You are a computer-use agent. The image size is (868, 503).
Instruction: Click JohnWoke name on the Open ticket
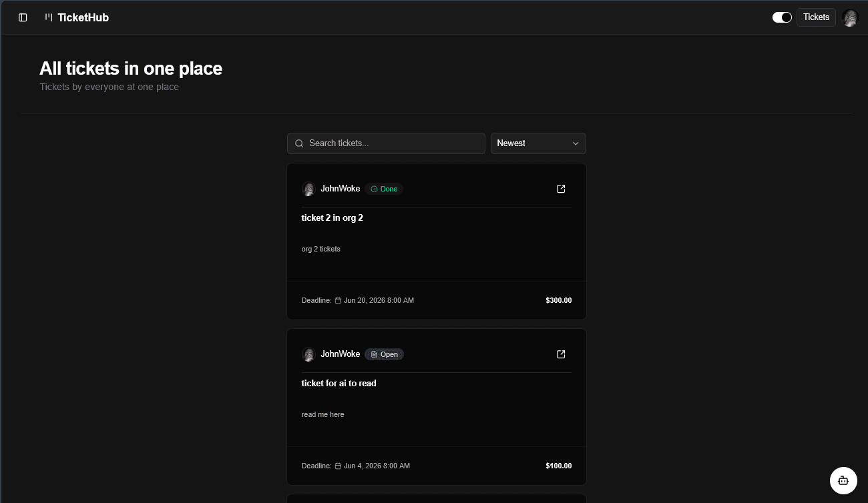click(341, 354)
